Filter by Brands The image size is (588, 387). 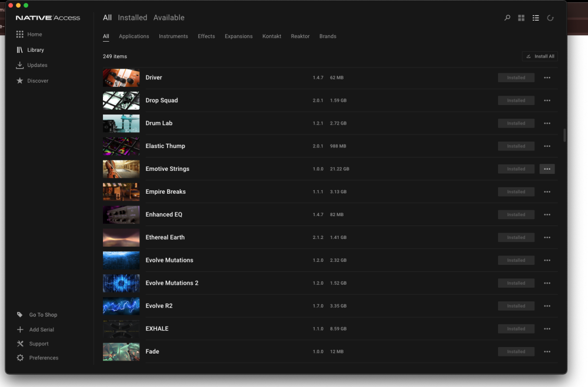[x=328, y=36]
